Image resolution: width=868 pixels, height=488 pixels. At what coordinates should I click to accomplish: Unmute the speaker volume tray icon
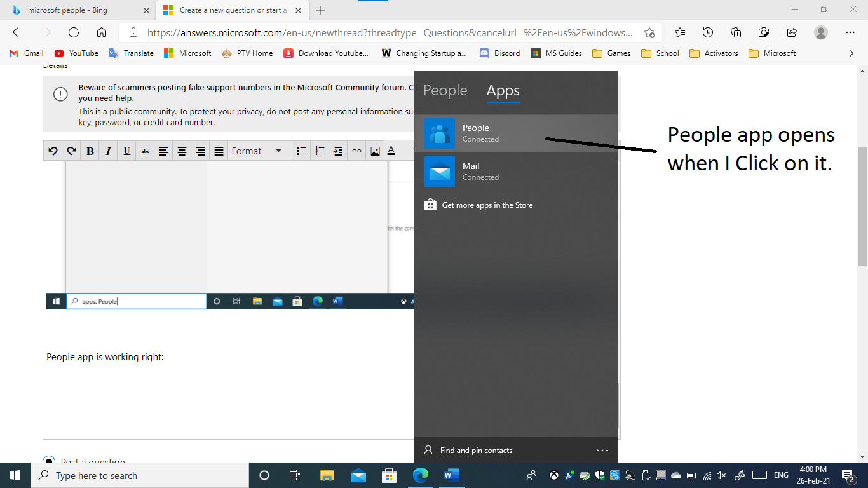[x=721, y=475]
